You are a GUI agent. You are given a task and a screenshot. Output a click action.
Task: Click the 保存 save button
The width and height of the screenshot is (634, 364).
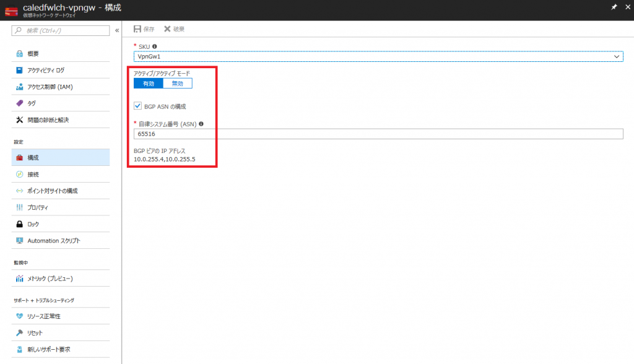pos(144,29)
